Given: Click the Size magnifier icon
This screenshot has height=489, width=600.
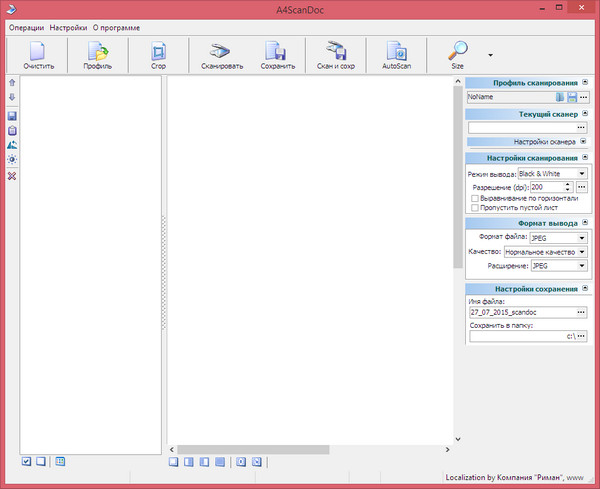Looking at the screenshot, I should [458, 54].
